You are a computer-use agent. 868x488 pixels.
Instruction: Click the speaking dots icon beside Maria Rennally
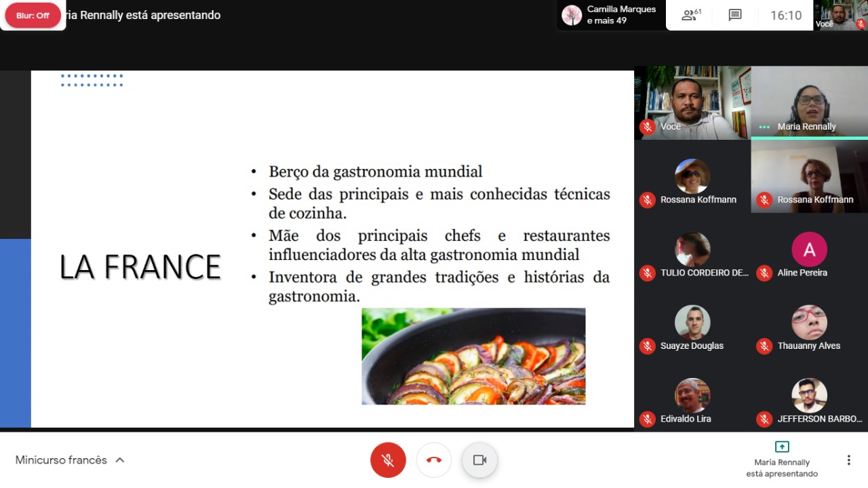click(764, 127)
